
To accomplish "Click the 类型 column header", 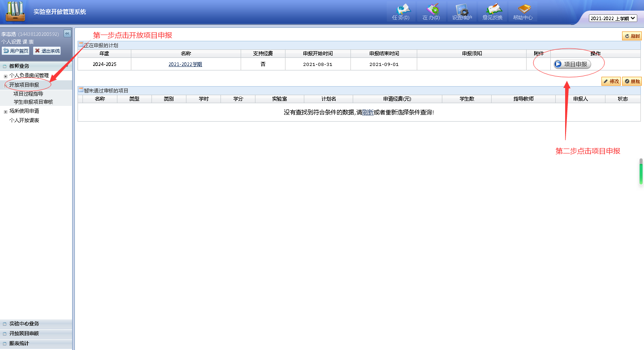I will click(134, 99).
